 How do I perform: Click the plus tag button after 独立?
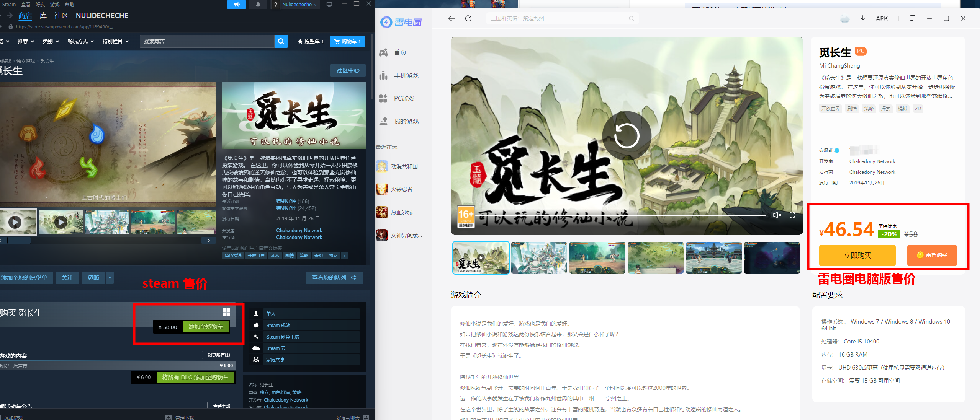coord(345,256)
